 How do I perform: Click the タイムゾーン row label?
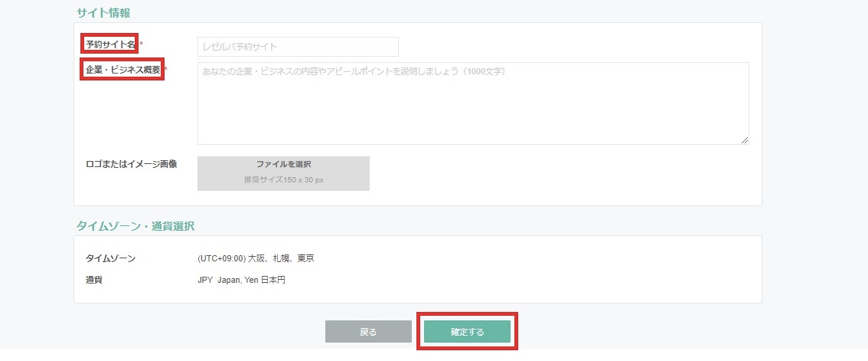tap(110, 258)
